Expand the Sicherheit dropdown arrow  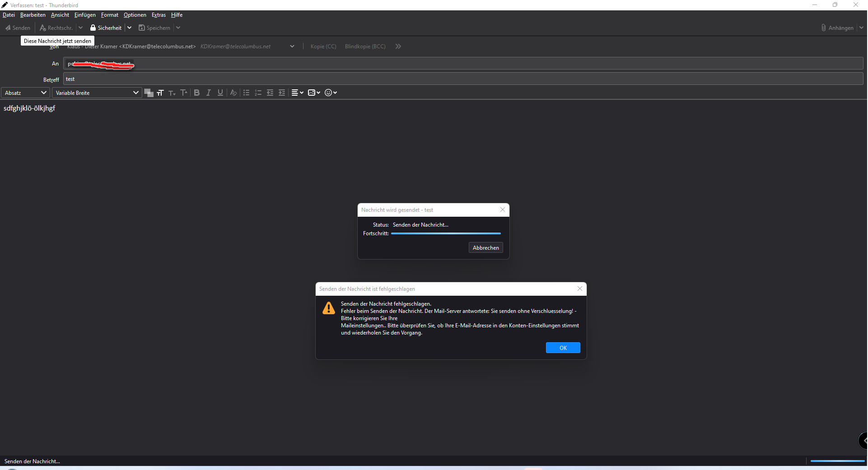[x=129, y=28]
